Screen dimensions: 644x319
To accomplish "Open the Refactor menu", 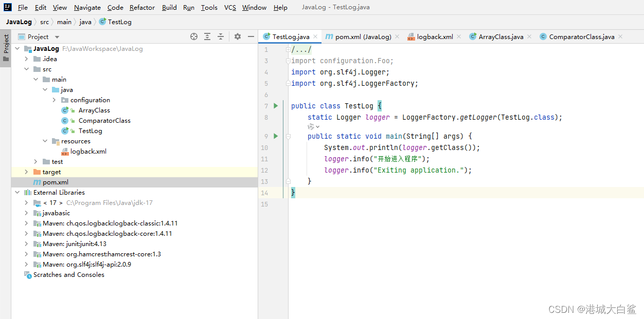I will (142, 7).
